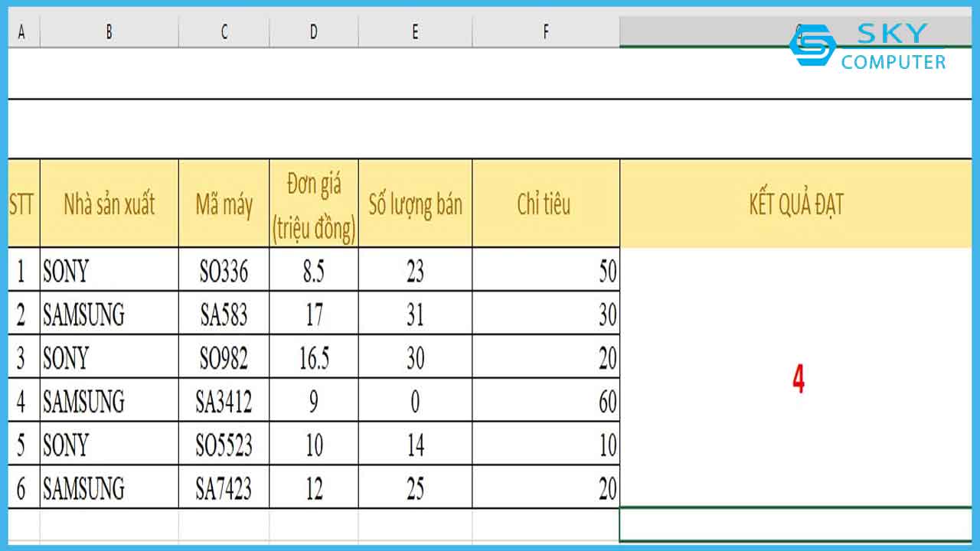The image size is (980, 551).
Task: Click target value 30 in SA583 row
Action: pyautogui.click(x=546, y=313)
